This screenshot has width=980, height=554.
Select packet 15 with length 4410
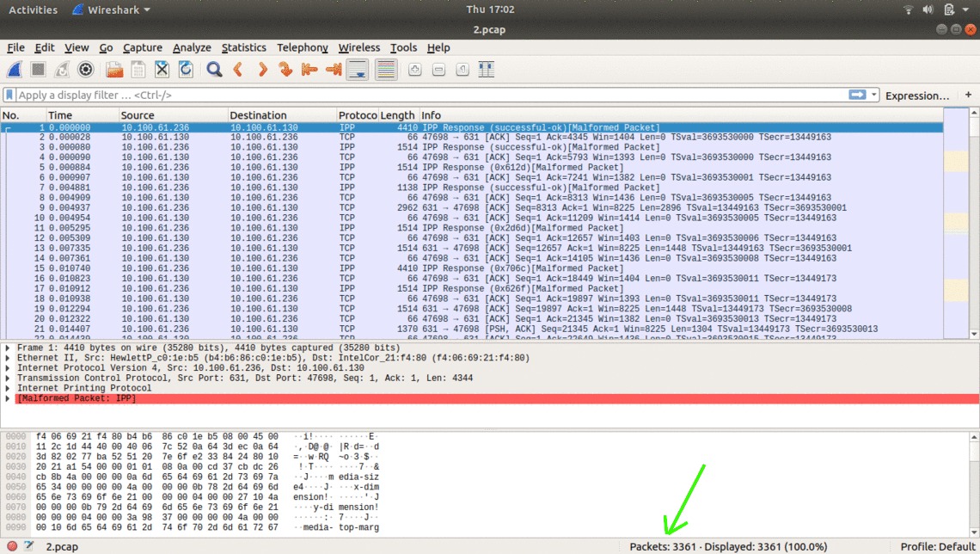(x=472, y=268)
